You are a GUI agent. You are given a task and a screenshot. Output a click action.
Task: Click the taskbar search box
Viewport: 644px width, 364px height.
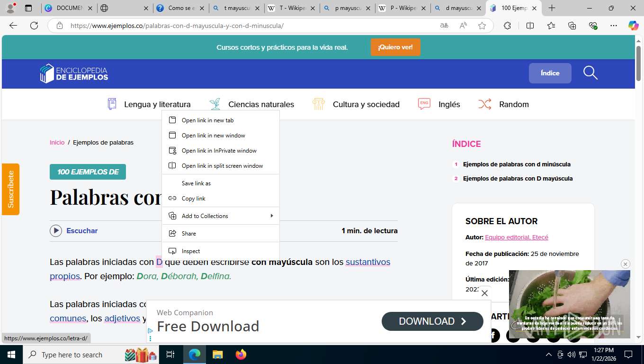pyautogui.click(x=91, y=355)
